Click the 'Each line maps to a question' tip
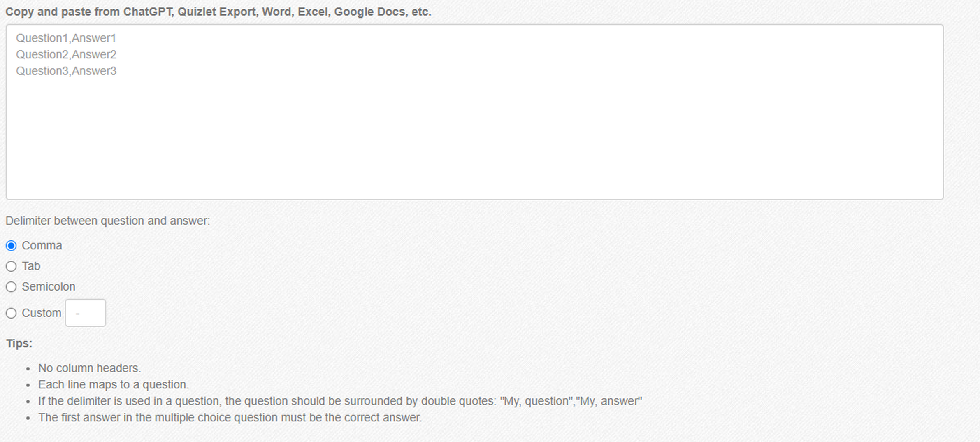This screenshot has height=442, width=980. tap(114, 385)
